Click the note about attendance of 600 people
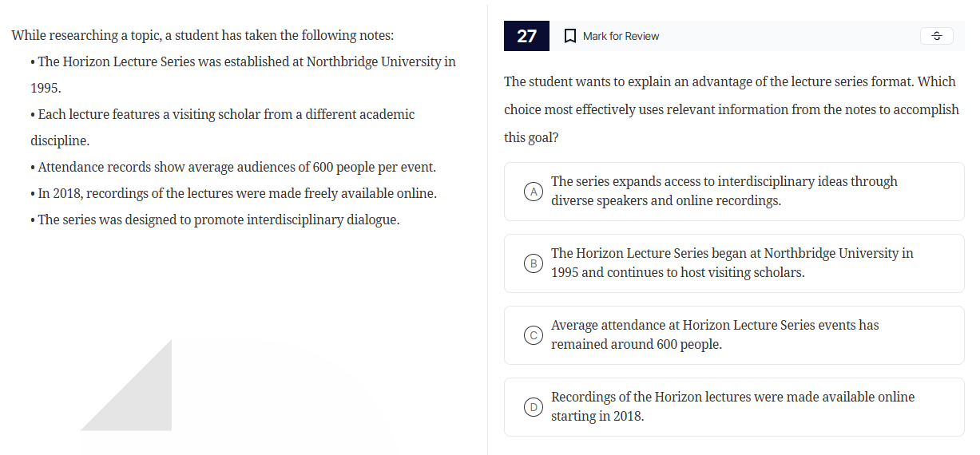 coord(236,168)
